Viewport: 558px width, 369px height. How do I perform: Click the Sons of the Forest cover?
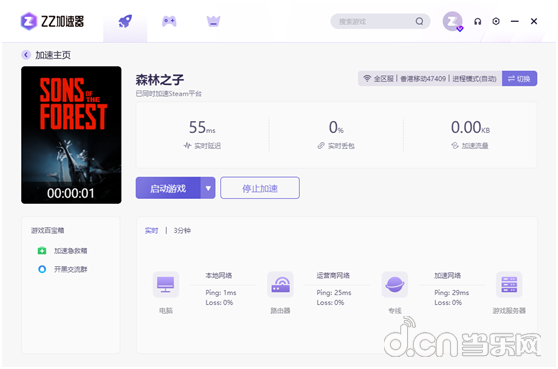[x=71, y=135]
